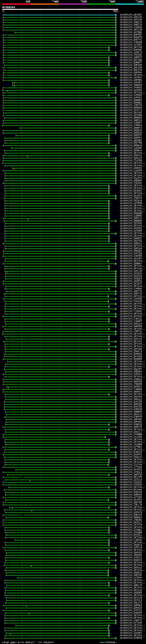Select the UniRef100_B6T769 label
This screenshot has height=644, width=146.
click(131, 47)
